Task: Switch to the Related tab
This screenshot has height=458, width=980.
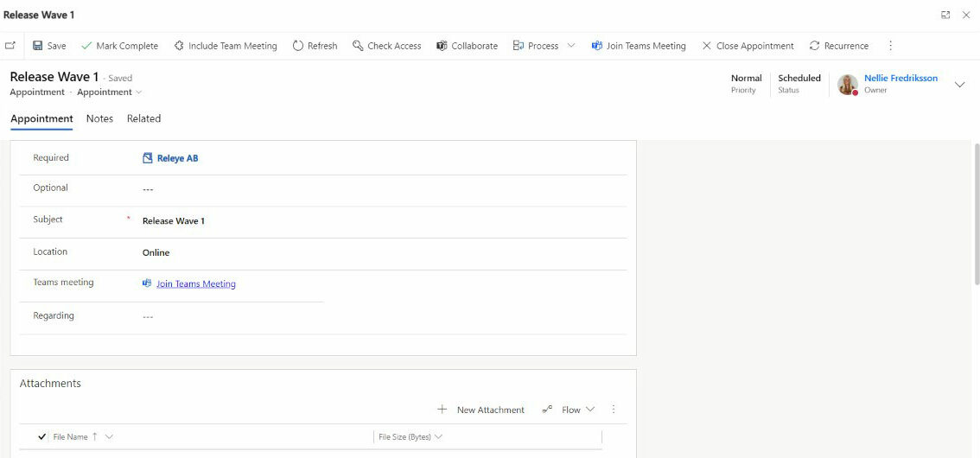Action: [x=143, y=118]
